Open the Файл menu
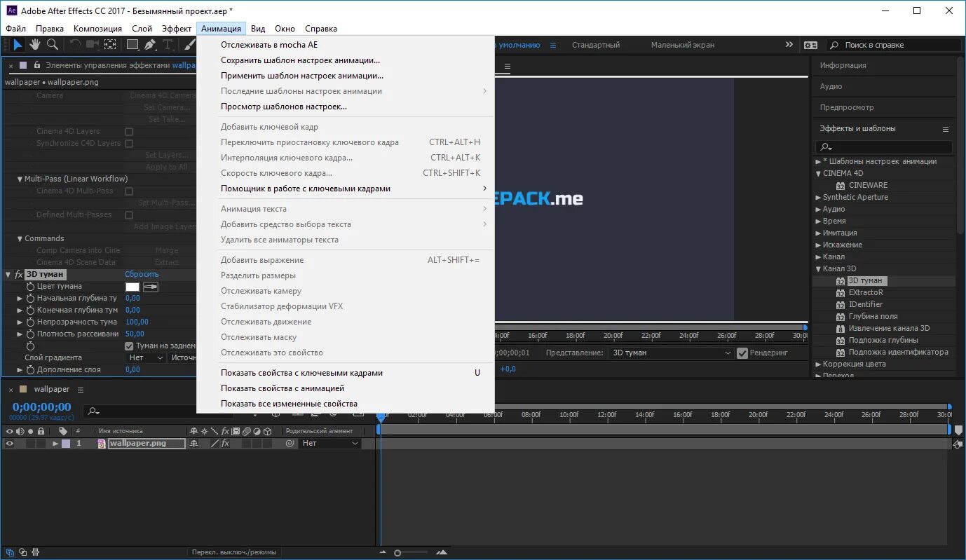 click(15, 29)
